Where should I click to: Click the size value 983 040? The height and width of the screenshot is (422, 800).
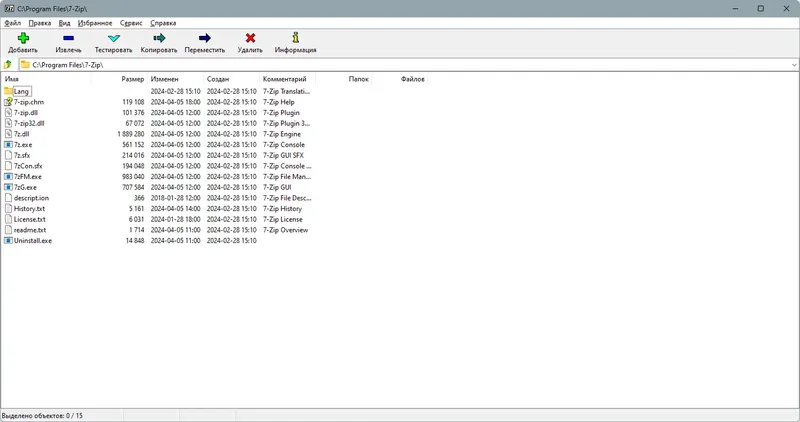[x=133, y=177]
